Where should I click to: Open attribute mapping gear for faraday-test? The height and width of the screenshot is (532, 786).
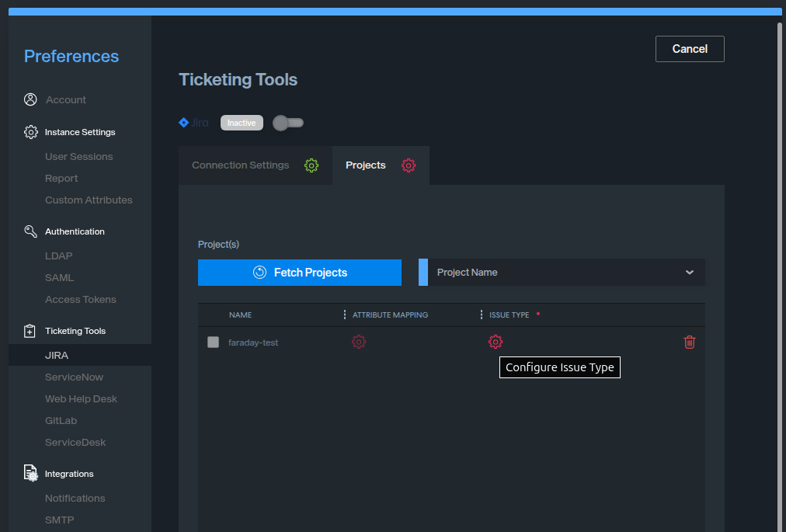click(359, 342)
